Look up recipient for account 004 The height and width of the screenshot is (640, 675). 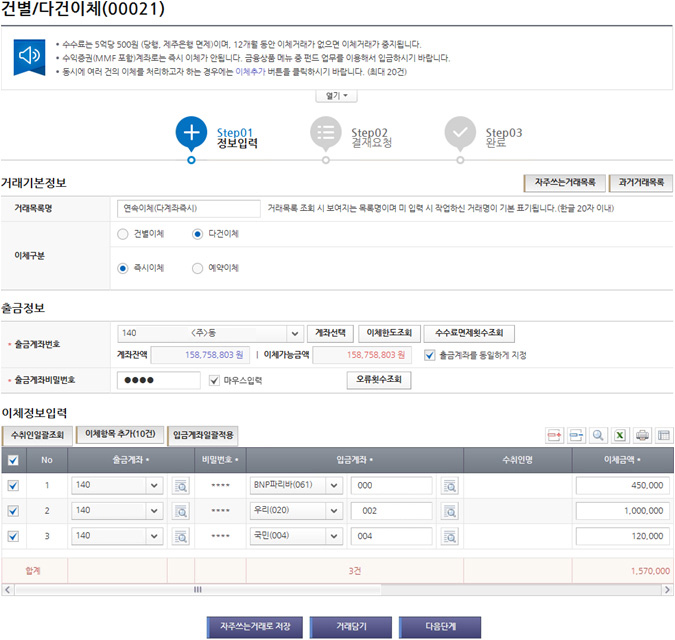tap(450, 537)
